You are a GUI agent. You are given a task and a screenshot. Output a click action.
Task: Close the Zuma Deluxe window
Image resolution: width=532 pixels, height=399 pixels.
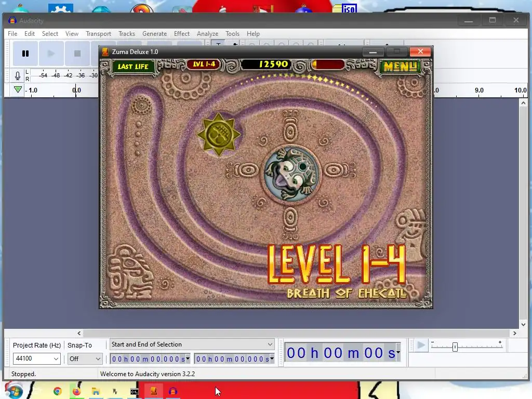420,51
